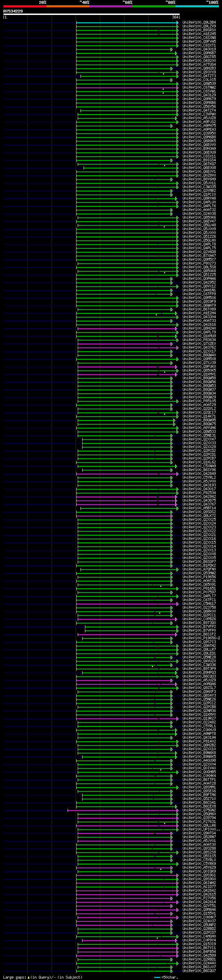Image resolution: width=222 pixels, height=980 pixels.
Task: Select UniRef100_Q56V56 entry
Action: pyautogui.click(x=199, y=106)
